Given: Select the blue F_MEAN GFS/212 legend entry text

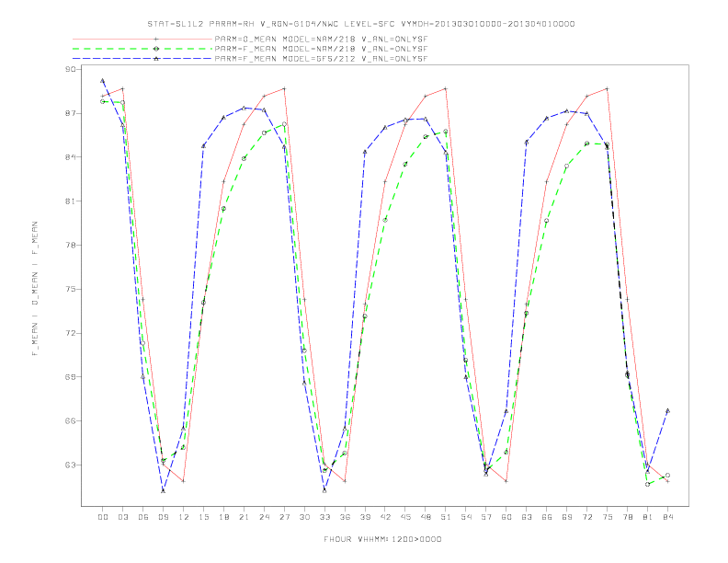Looking at the screenshot, I should coord(321,59).
